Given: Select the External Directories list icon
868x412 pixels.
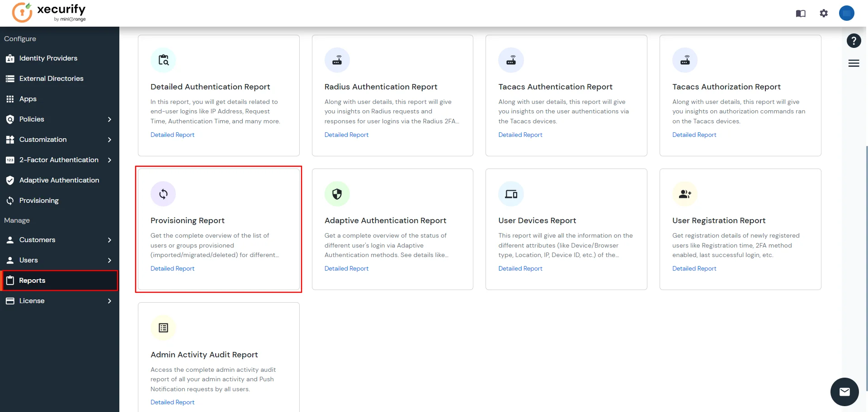Looking at the screenshot, I should tap(10, 79).
